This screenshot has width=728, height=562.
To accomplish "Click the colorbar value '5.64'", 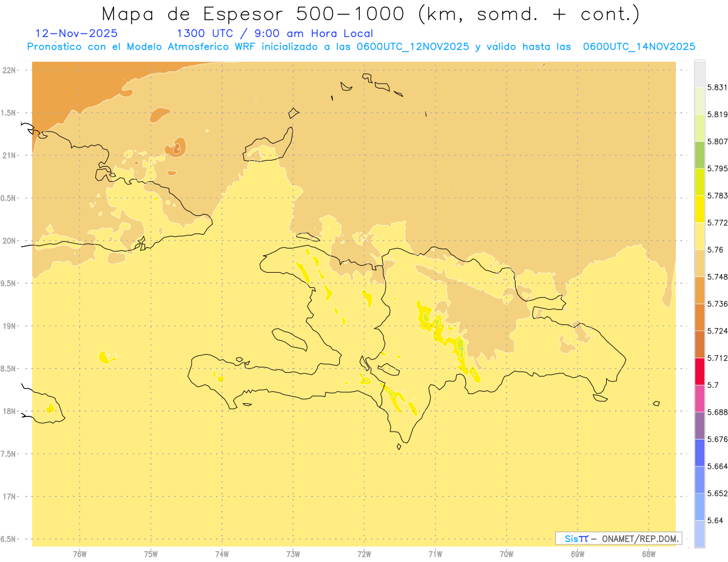I will 716,520.
